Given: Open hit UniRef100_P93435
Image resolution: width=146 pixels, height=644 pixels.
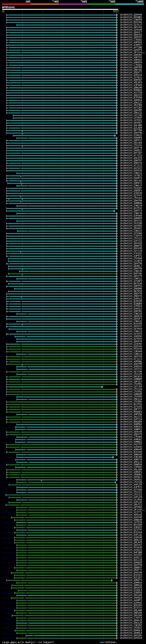Looking at the screenshot, I should pos(131,548).
